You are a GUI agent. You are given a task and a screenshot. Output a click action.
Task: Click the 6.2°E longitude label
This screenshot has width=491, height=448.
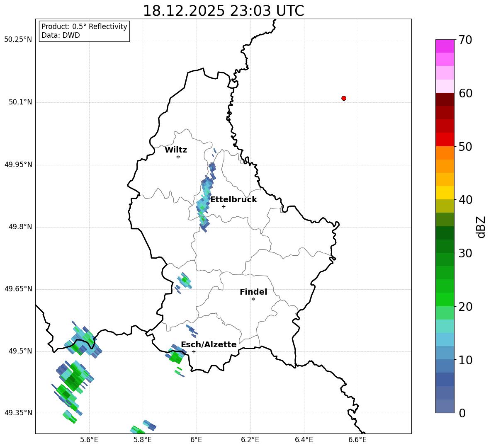point(250,440)
